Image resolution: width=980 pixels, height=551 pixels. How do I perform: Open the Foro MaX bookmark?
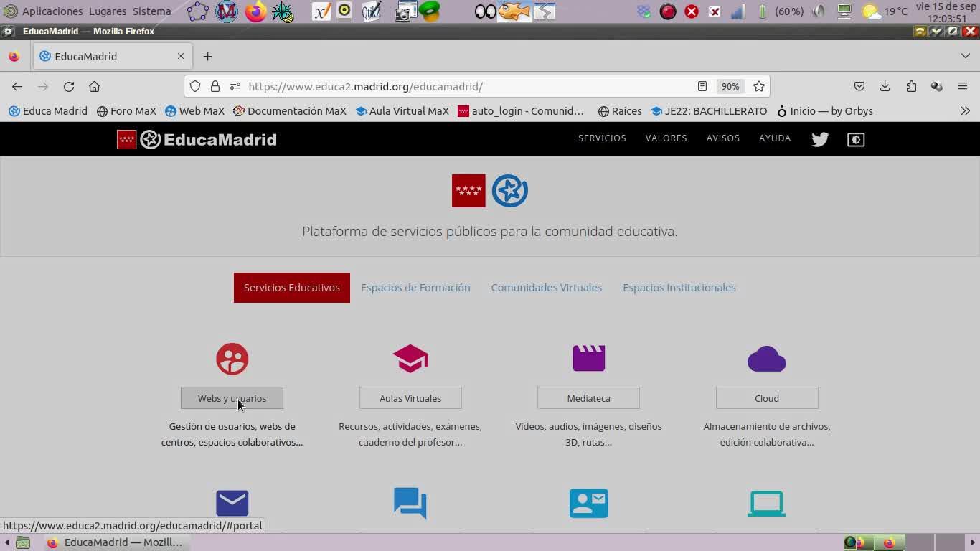point(126,111)
